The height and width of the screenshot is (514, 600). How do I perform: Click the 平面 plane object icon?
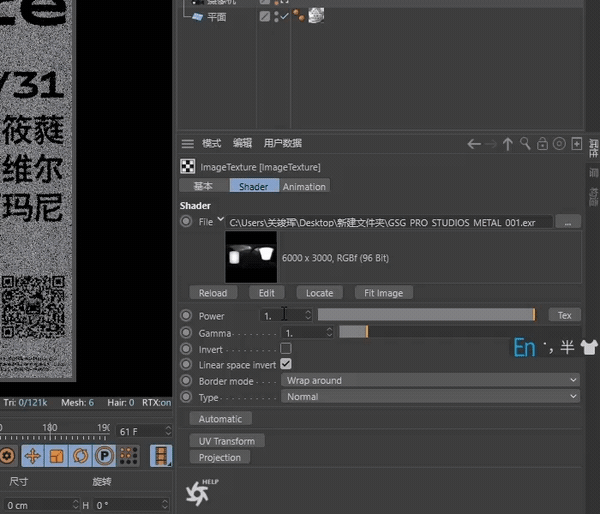[197, 17]
